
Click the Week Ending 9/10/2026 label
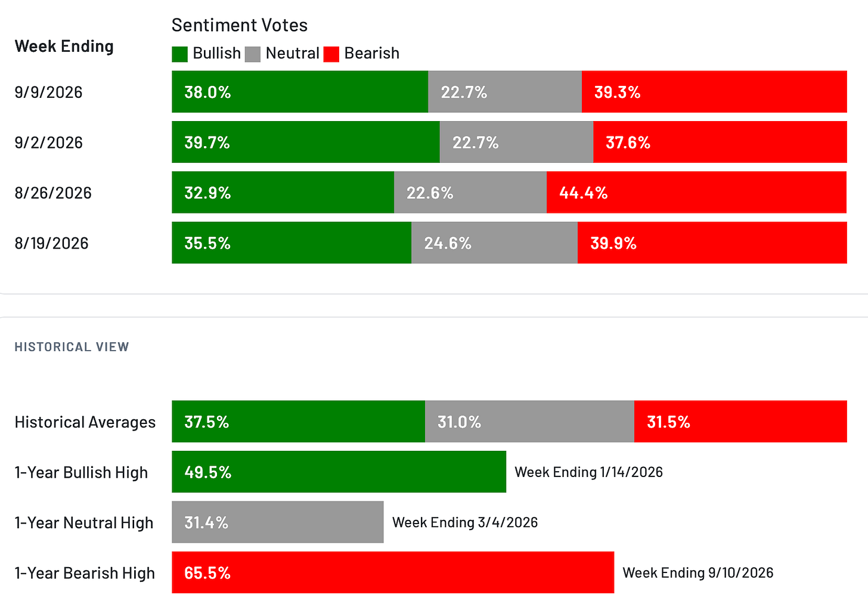click(698, 573)
